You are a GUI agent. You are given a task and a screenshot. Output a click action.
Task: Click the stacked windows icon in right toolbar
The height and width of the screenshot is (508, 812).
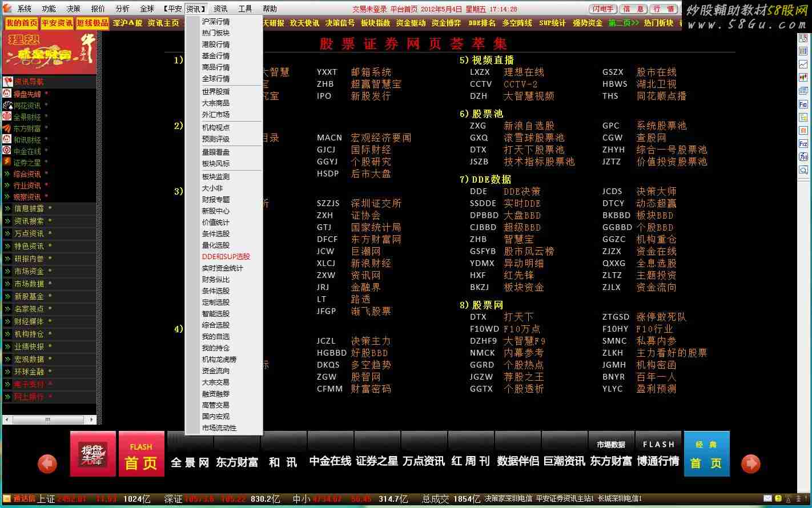tap(803, 91)
